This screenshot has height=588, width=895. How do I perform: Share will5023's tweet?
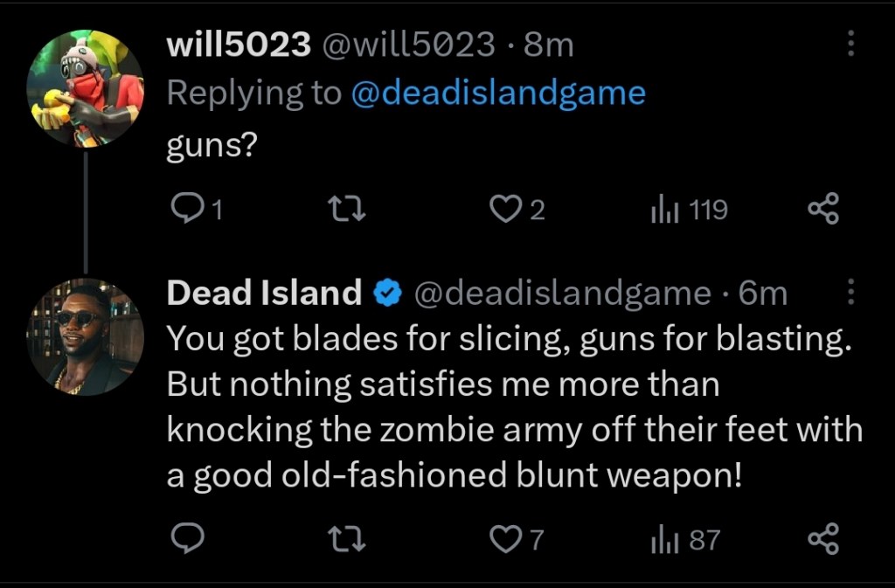coord(822,210)
